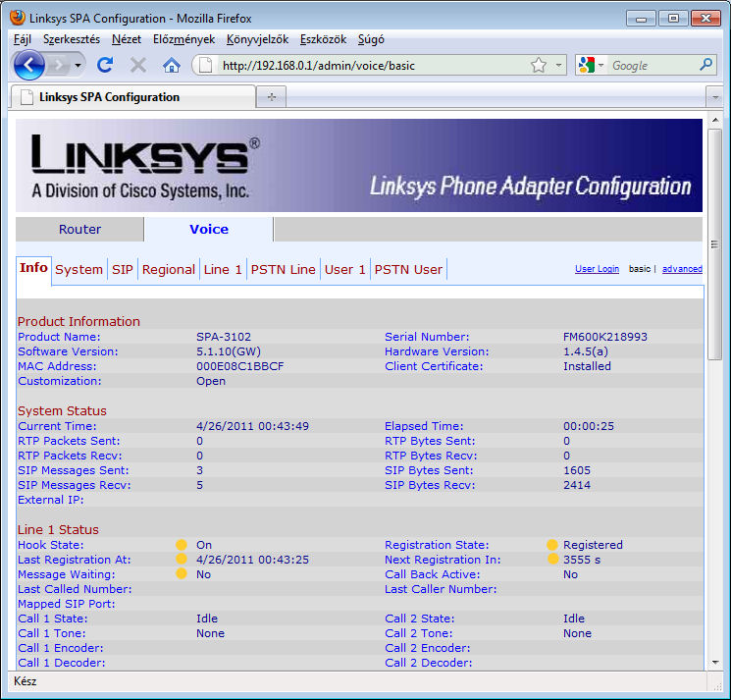Click the MAC address 000E08C1BBCF
Image resolution: width=731 pixels, height=700 pixels.
(239, 366)
